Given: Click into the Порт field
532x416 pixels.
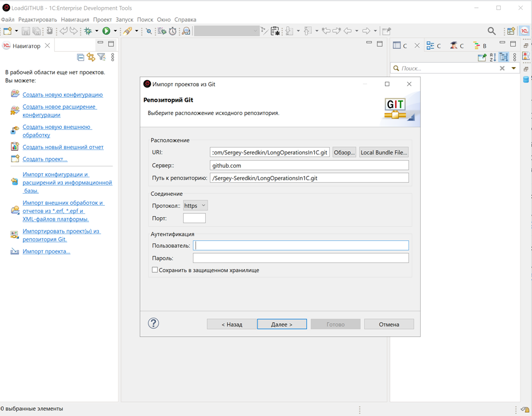Looking at the screenshot, I should tap(194, 218).
